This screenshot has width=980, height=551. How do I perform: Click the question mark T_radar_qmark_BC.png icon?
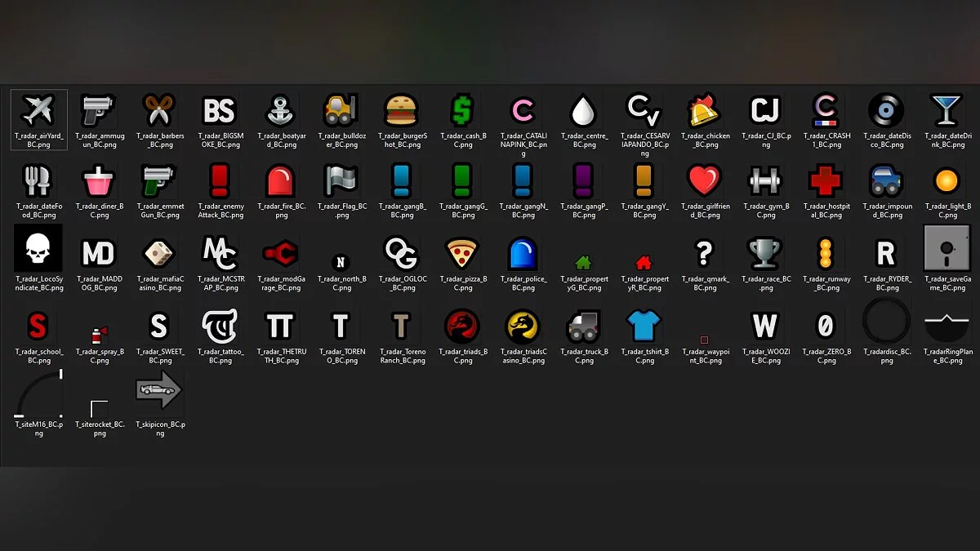[705, 253]
